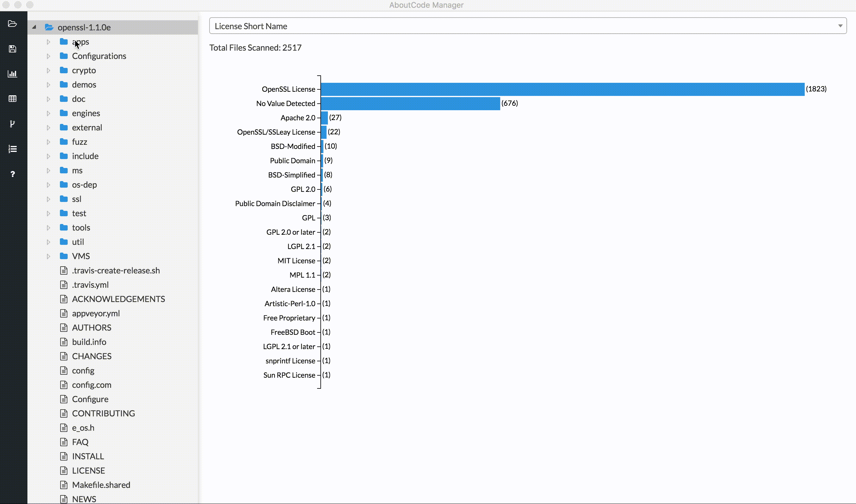Click the VMS folder icon
Viewport: 856px width, 504px height.
pyautogui.click(x=63, y=256)
